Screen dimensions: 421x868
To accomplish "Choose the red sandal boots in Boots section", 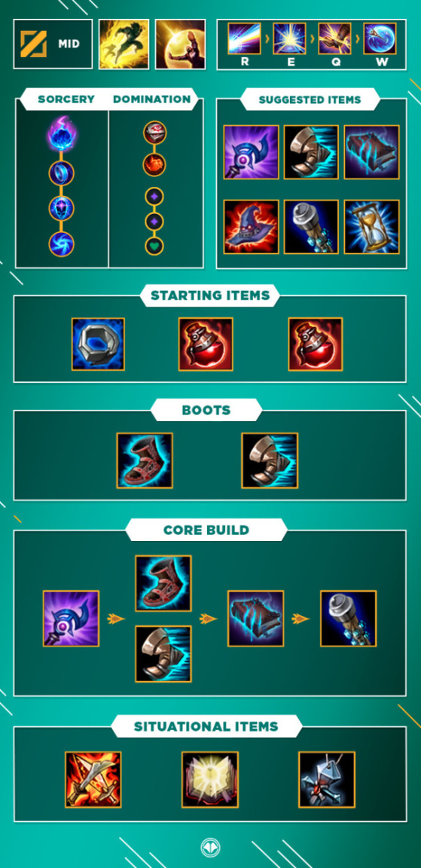I will pos(145,460).
